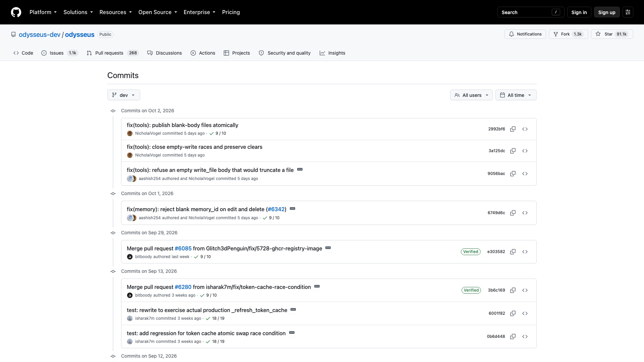Copy full SHA for commit e303582

(x=513, y=252)
